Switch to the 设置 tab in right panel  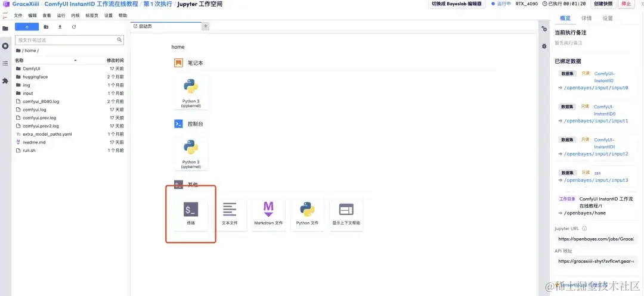click(x=608, y=18)
